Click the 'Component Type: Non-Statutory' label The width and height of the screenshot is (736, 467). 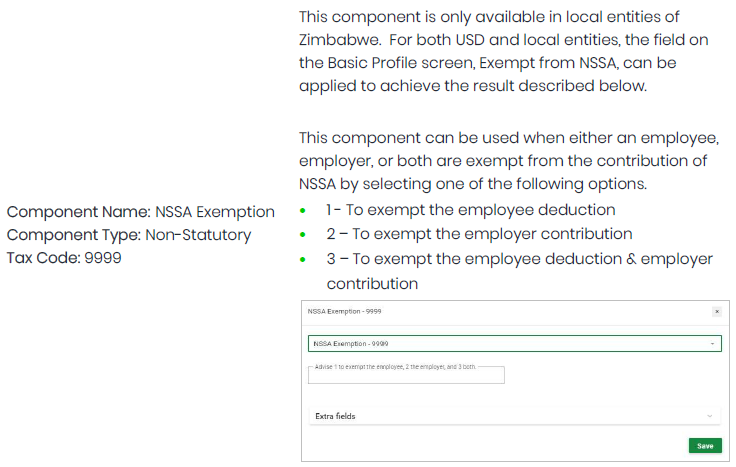pos(129,235)
